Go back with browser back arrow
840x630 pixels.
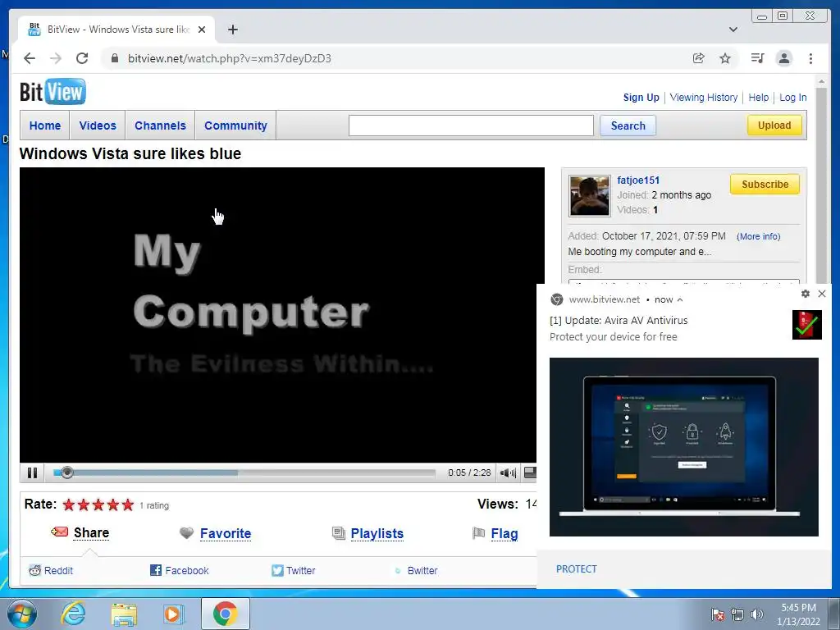click(30, 58)
